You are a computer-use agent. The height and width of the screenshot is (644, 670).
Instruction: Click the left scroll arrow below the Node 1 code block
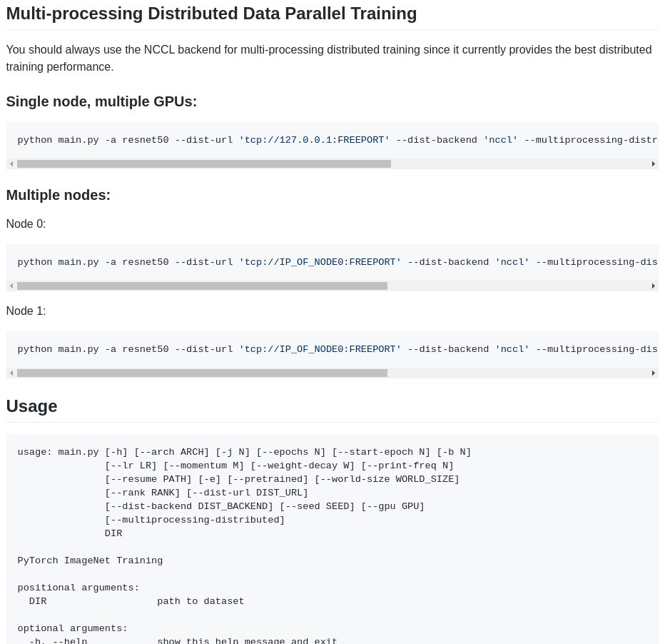tap(11, 373)
